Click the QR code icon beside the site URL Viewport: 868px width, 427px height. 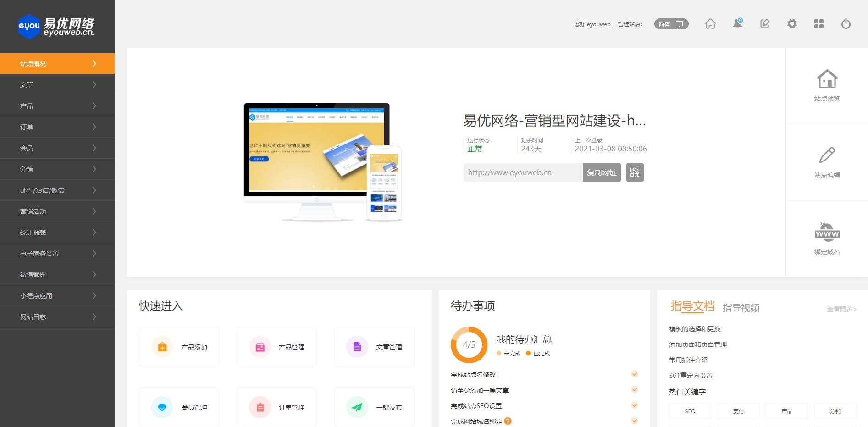click(635, 172)
